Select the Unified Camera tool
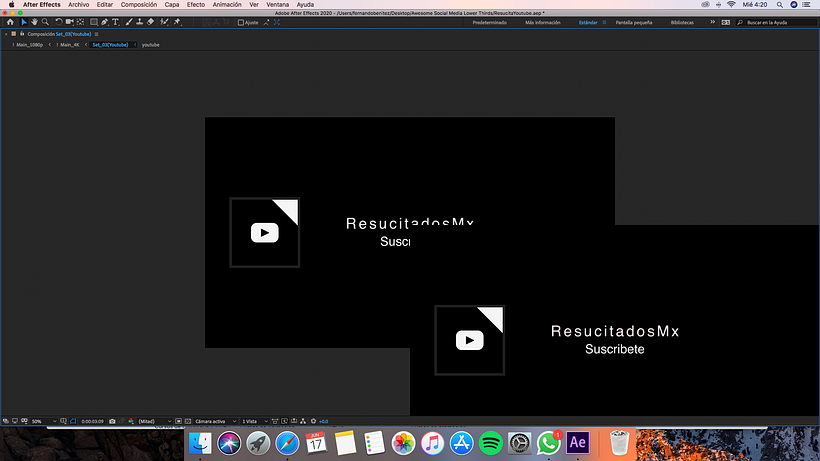This screenshot has width=820, height=461. click(70, 22)
